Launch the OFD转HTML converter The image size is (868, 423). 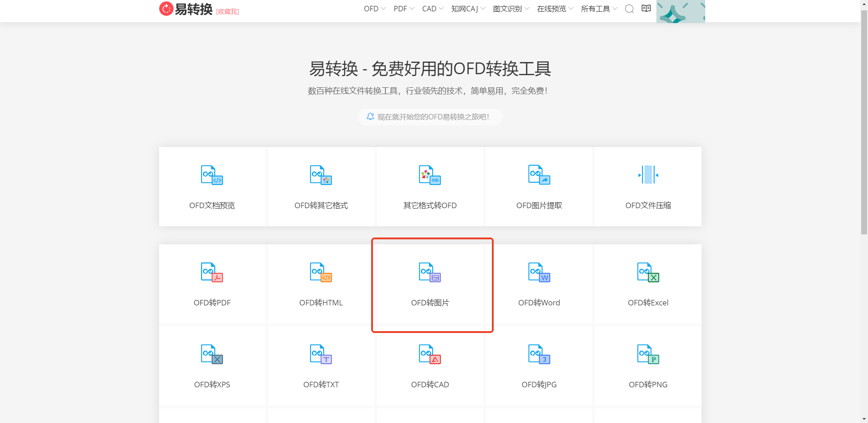[321, 284]
